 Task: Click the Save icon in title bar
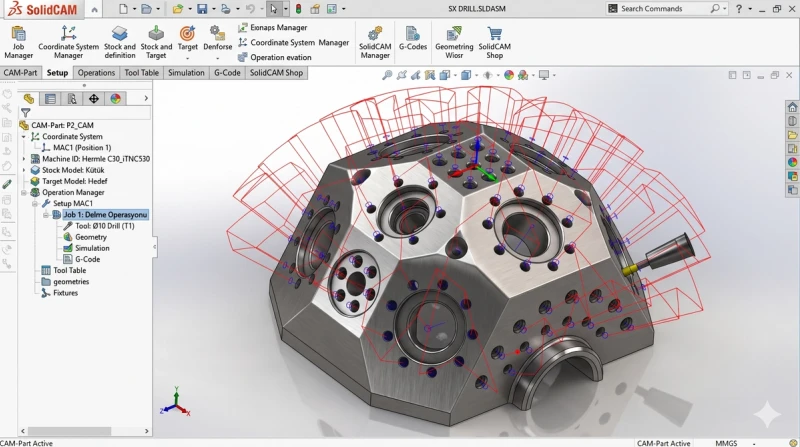click(203, 9)
